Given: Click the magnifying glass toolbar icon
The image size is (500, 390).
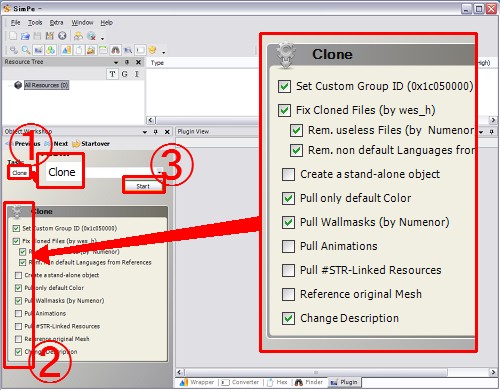Looking at the screenshot, I should click(26, 50).
